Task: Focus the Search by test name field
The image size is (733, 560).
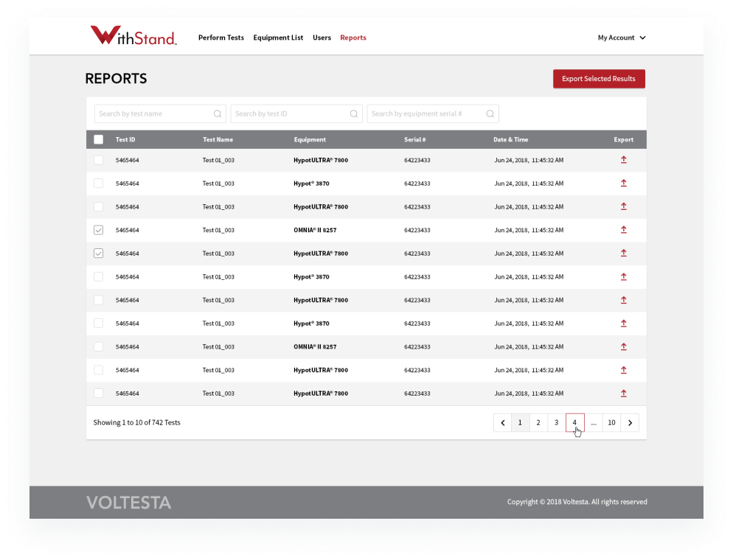Action: pyautogui.click(x=160, y=114)
